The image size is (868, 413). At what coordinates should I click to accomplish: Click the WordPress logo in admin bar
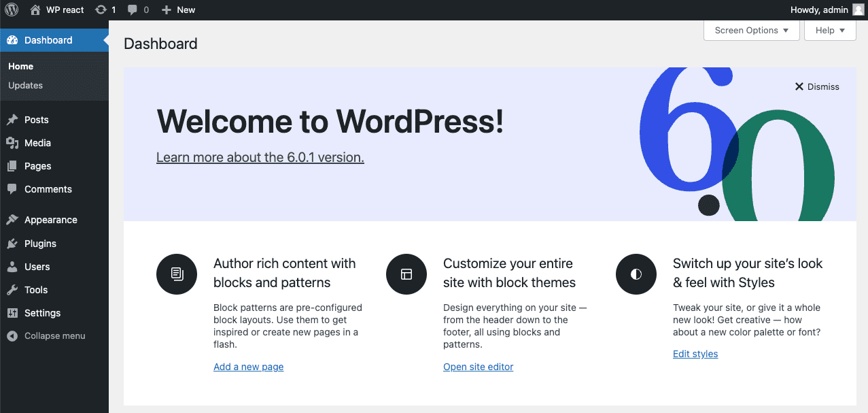click(12, 10)
